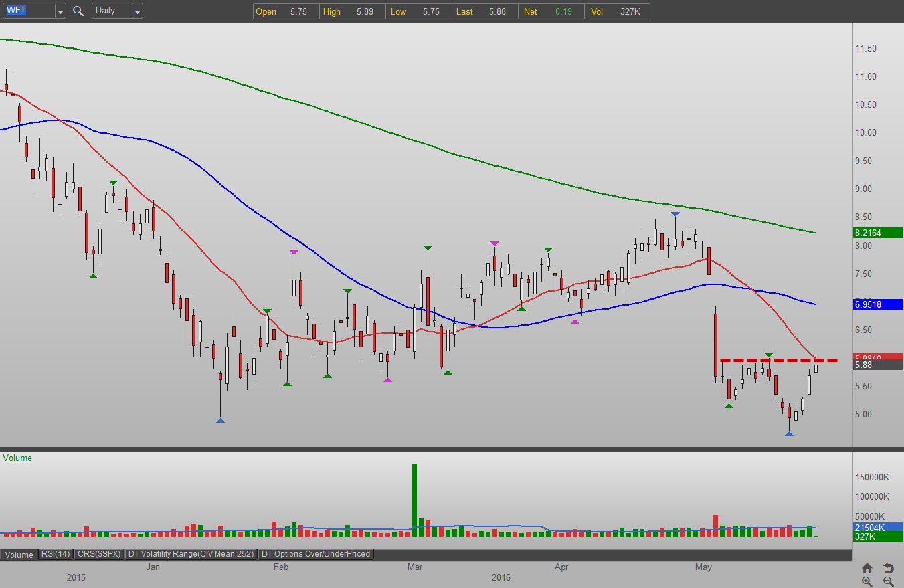Zoom out using minus magnifier icon

tap(889, 581)
